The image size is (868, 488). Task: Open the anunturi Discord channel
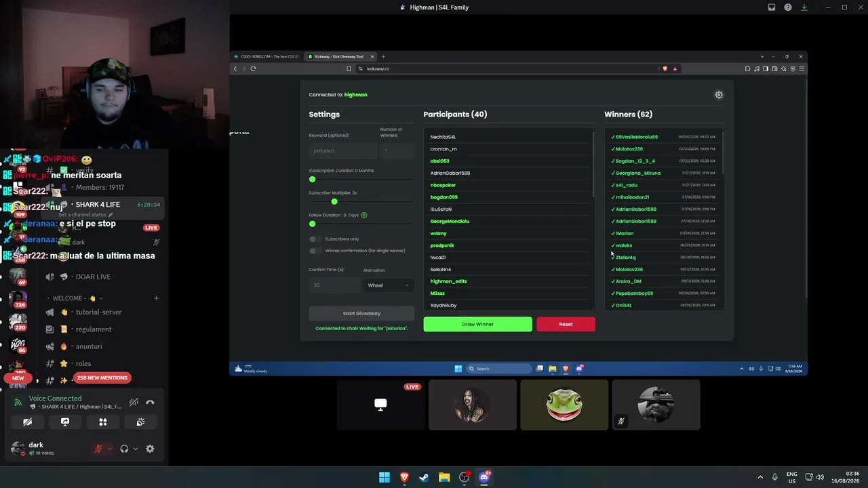point(89,346)
